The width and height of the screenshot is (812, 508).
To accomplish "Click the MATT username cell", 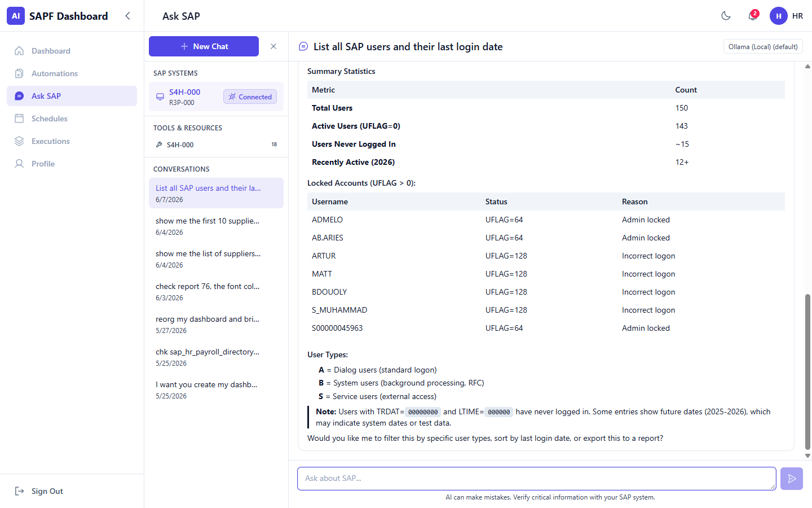I will (x=322, y=274).
